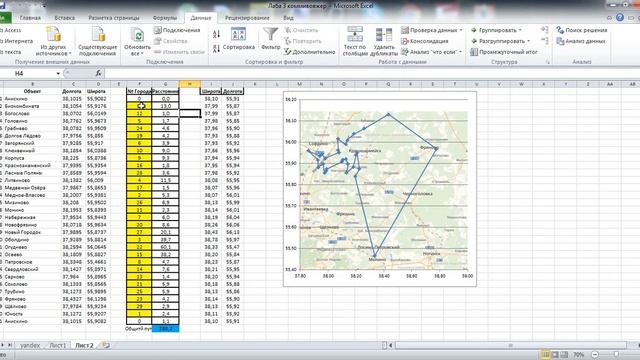
Task: Launch Поиск решения solver
Action: point(582,30)
